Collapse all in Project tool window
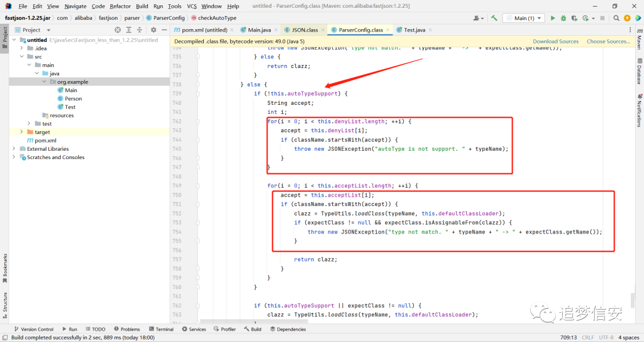Image resolution: width=644 pixels, height=342 pixels. coord(140,30)
